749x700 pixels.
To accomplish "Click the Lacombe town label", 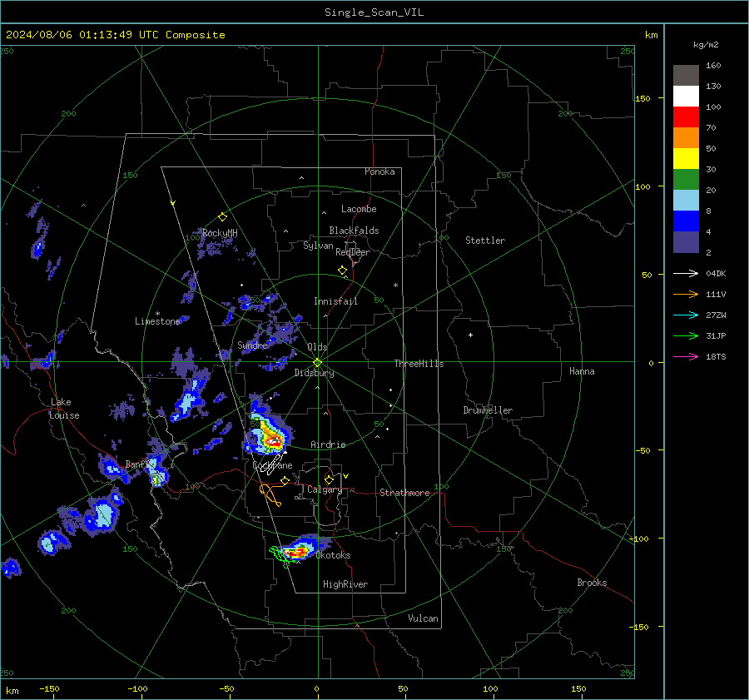I will point(359,209).
